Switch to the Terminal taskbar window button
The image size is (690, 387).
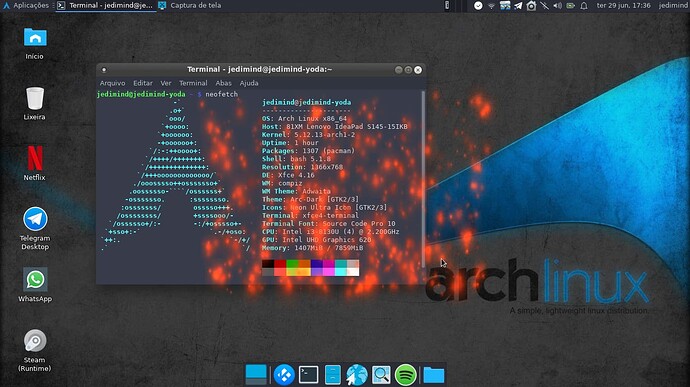tap(106, 5)
